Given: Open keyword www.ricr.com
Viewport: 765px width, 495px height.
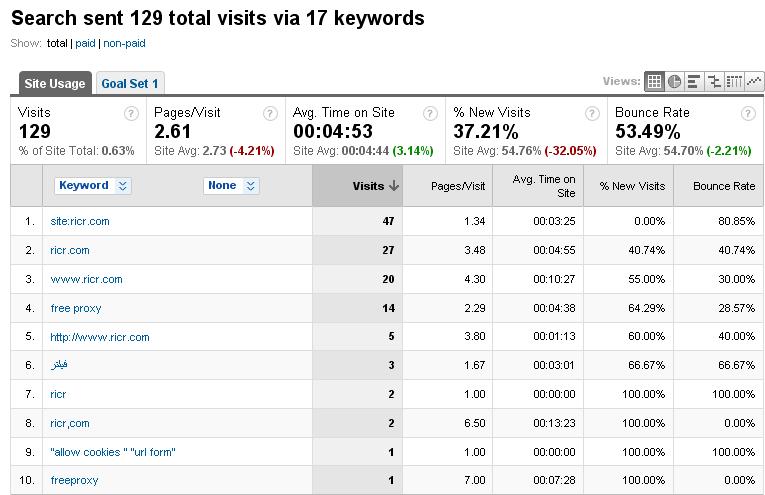Looking at the screenshot, I should coord(86,279).
